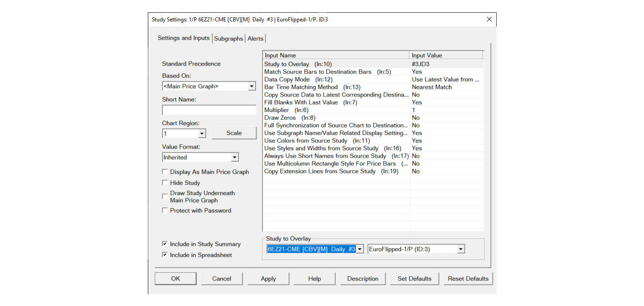The image size is (644, 306).
Task: Enable Protect with Password checkbox
Action: tap(165, 210)
